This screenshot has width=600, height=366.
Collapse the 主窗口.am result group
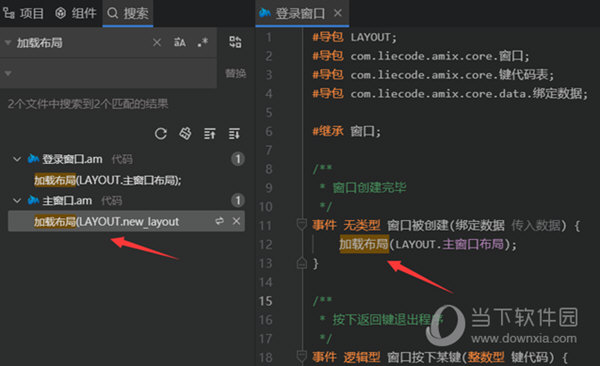click(17, 200)
